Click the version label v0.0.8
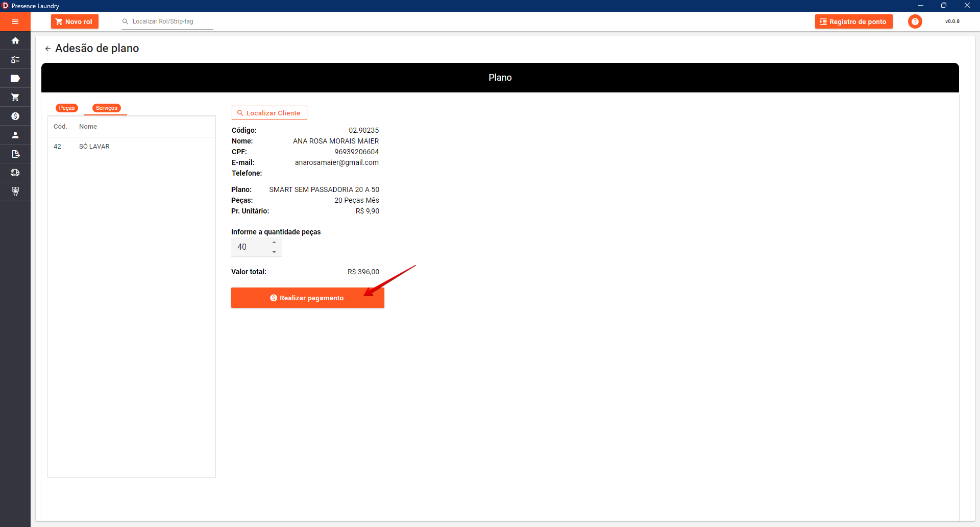 tap(952, 21)
